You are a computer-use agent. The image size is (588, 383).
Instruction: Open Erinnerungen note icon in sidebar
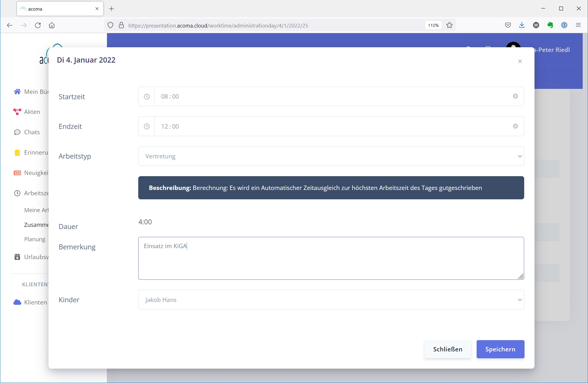point(18,153)
